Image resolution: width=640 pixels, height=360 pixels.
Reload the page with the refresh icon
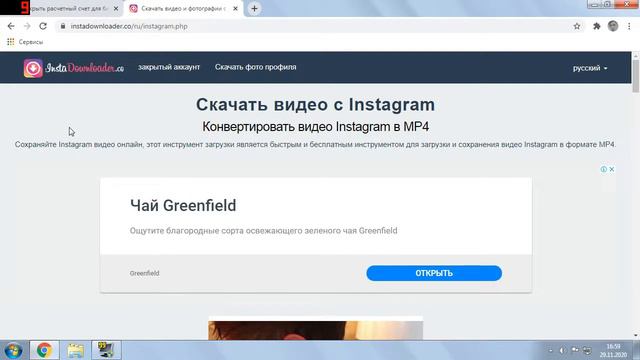coord(43,26)
